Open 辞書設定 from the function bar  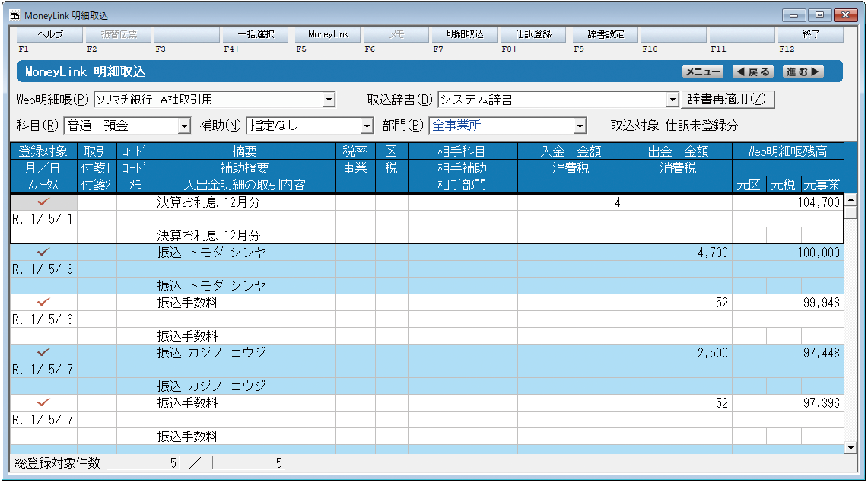[x=606, y=35]
